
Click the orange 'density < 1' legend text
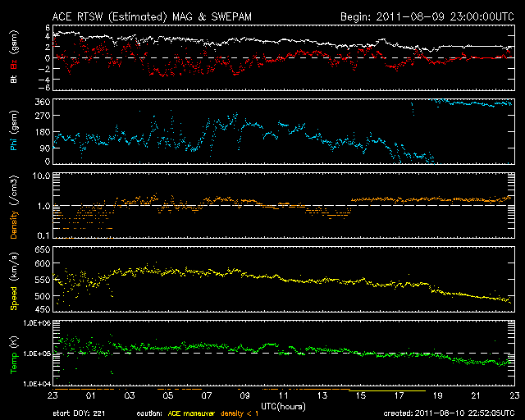coord(240,413)
